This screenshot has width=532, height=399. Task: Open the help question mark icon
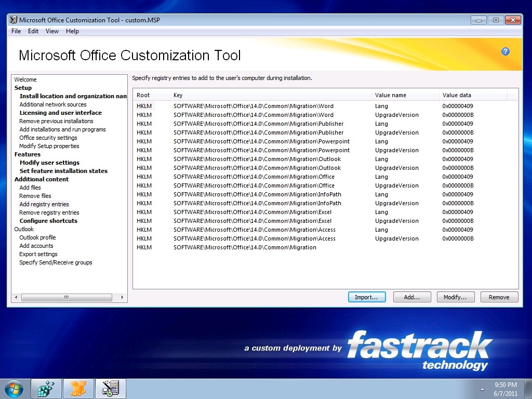[505, 51]
